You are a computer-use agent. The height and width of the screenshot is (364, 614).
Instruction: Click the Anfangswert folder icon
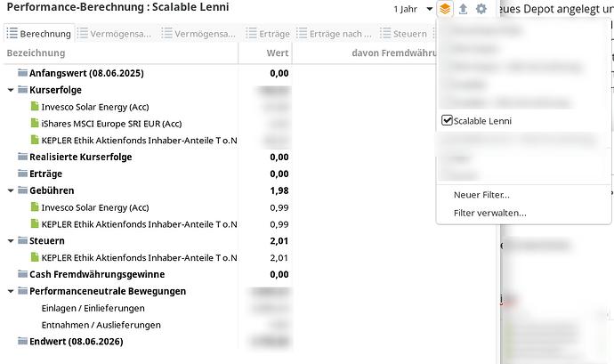pyautogui.click(x=23, y=73)
